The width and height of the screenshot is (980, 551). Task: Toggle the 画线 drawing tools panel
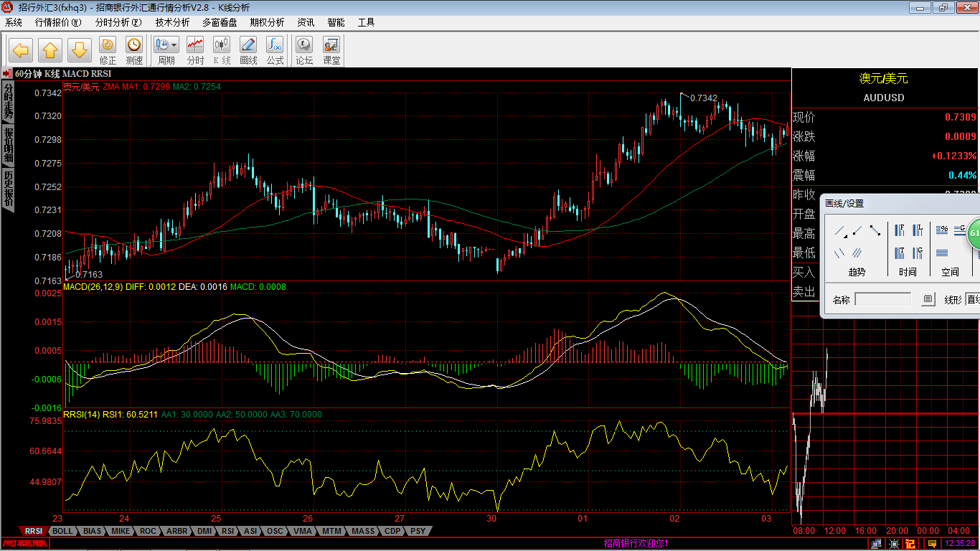248,50
